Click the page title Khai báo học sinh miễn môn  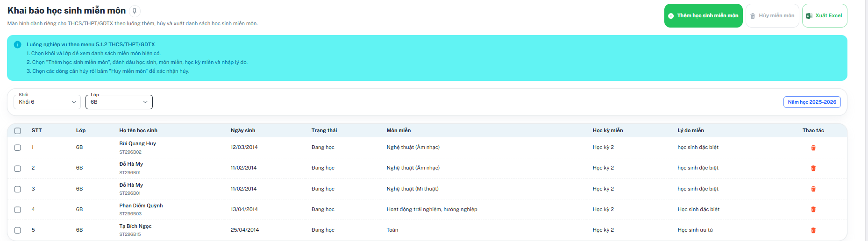[66, 10]
